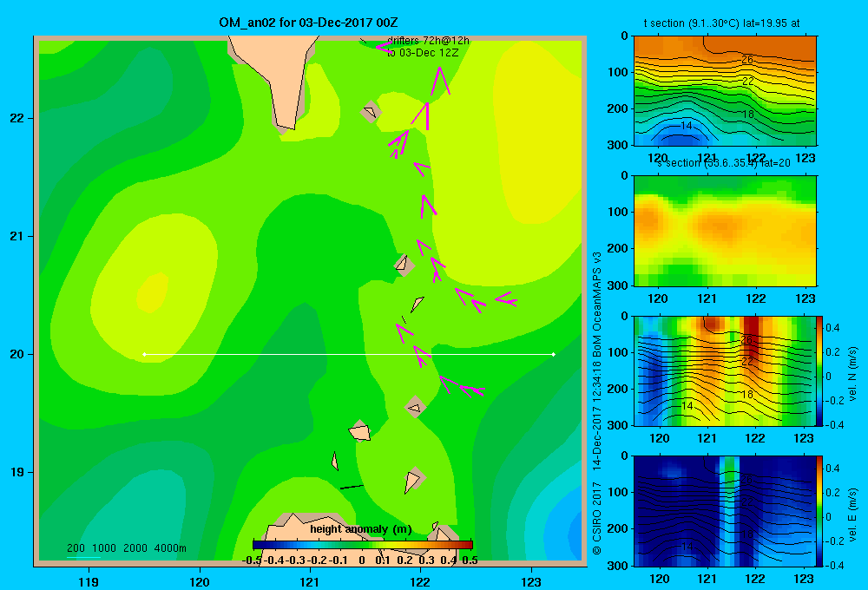Screen dimensions: 868x590
Task: Click longitude label 120 below the main map
Action: coord(200,581)
